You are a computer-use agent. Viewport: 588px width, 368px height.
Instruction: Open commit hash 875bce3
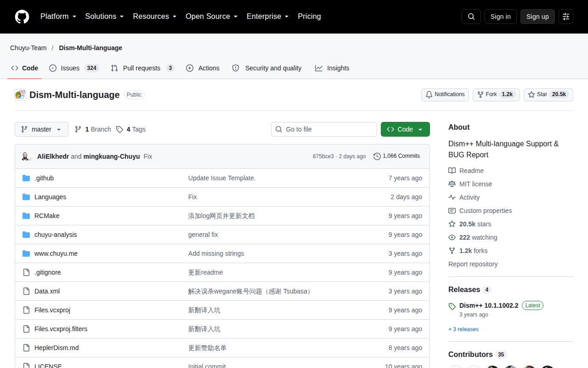(323, 156)
